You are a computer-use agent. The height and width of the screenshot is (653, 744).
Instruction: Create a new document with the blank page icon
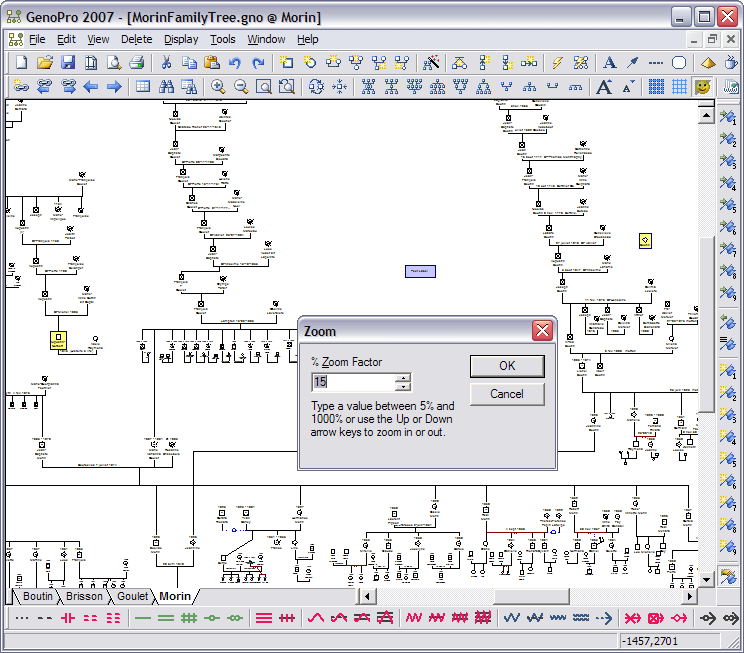coord(22,62)
